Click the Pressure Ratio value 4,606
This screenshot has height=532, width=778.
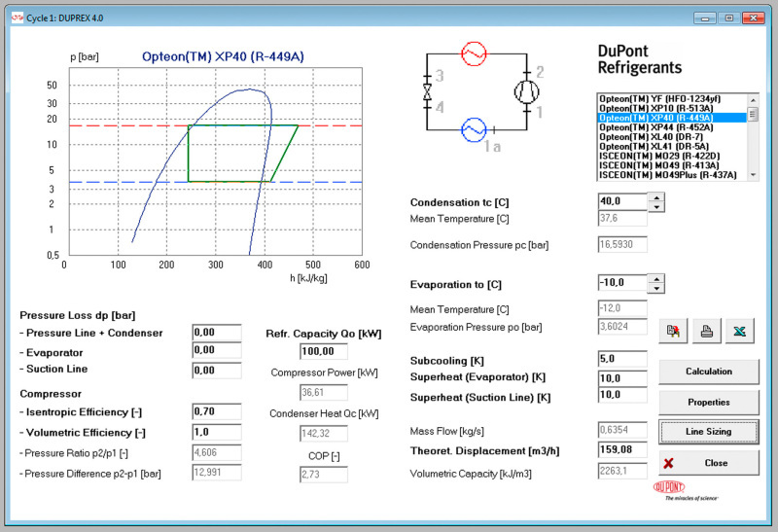pos(217,452)
